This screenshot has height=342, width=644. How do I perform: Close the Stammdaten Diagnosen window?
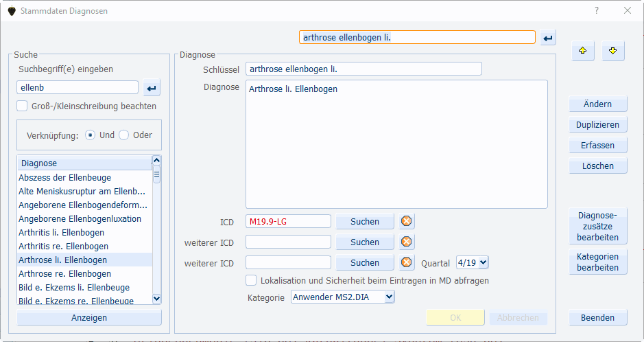click(627, 11)
